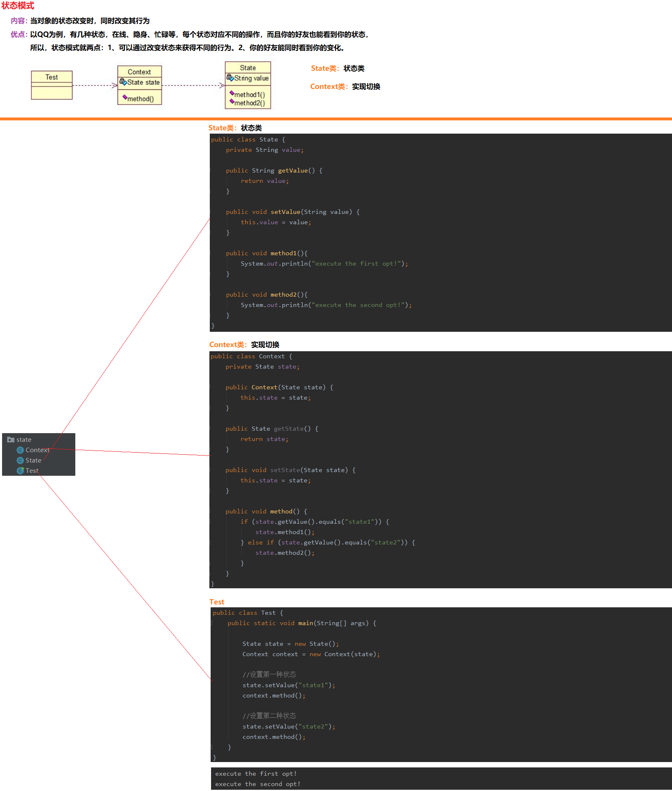This screenshot has height=791, width=672.
Task: Click the orange 'Test' heading above Test code
Action: tap(216, 602)
